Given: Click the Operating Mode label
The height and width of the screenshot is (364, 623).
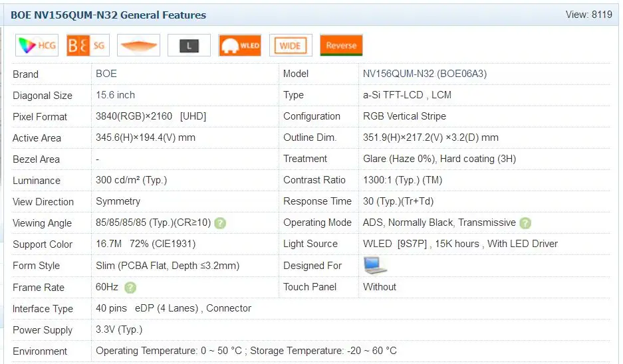Looking at the screenshot, I should coord(317,223).
